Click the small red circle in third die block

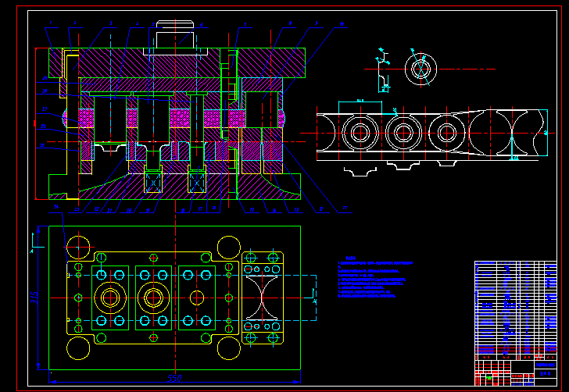[196, 298]
